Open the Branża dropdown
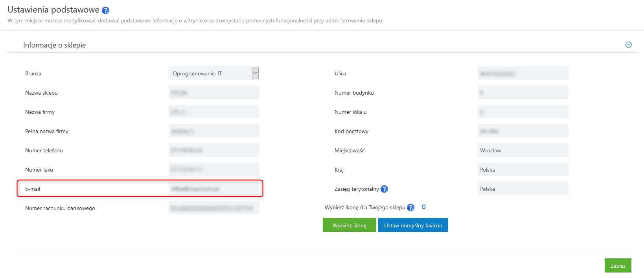This screenshot has height=278, width=644. pyautogui.click(x=213, y=73)
